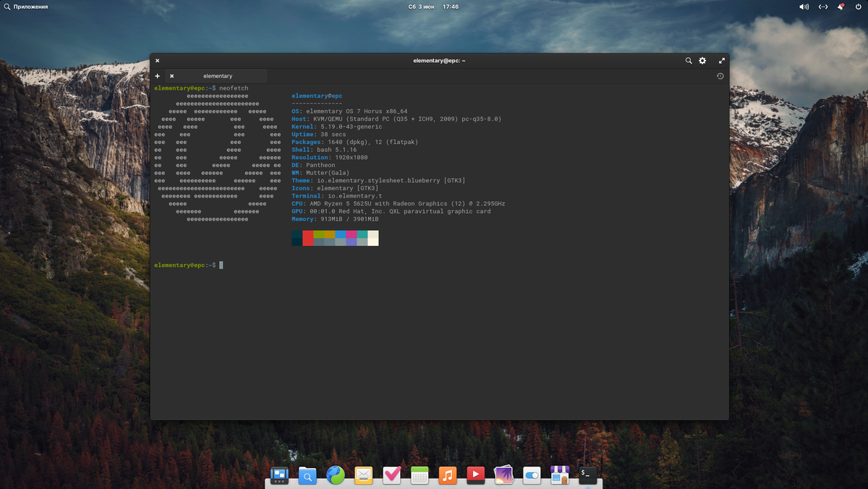Open the power session menu
Image resolution: width=868 pixels, height=489 pixels.
[859, 7]
